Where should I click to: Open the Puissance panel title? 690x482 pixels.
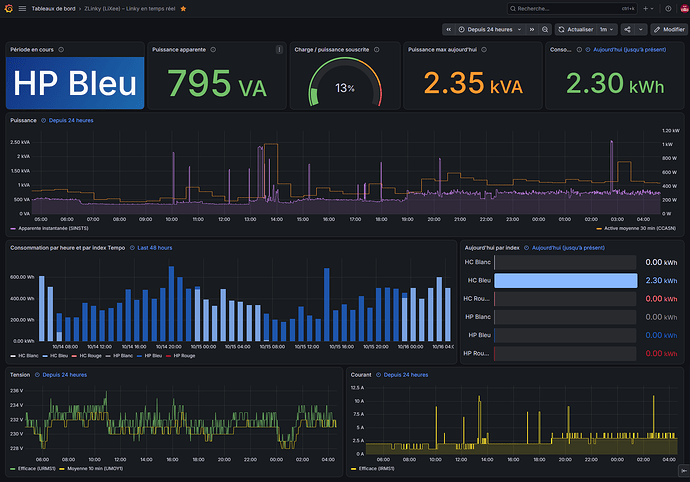23,120
